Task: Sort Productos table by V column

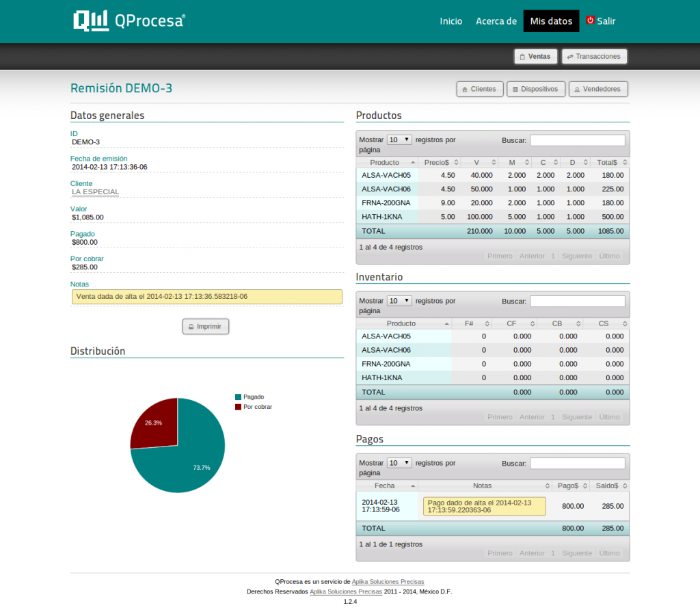Action: tap(480, 163)
